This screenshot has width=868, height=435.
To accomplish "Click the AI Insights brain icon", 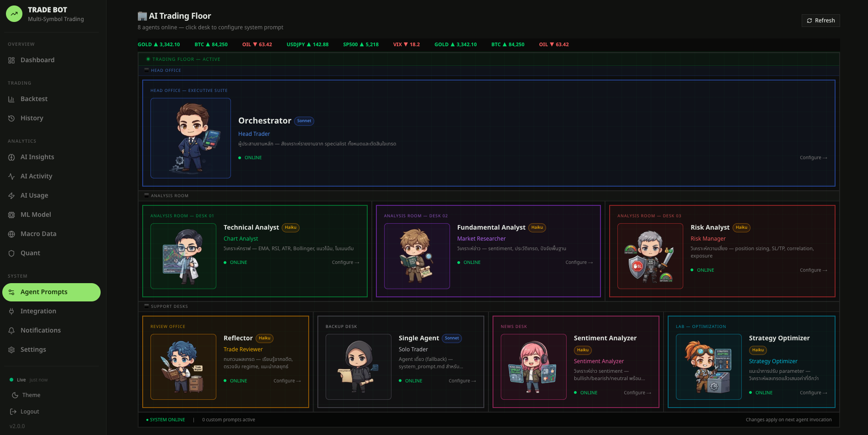I will coord(11,157).
